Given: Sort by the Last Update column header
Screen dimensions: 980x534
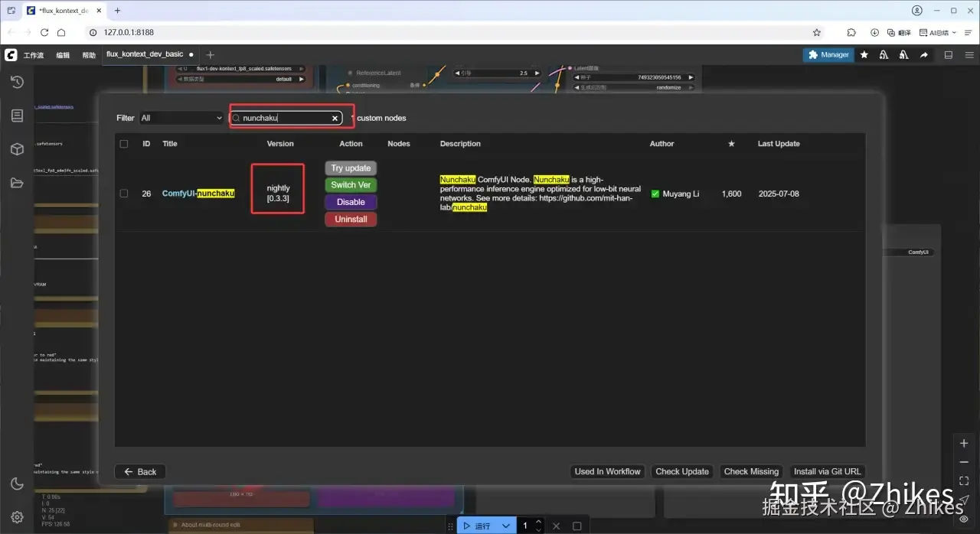Looking at the screenshot, I should (779, 144).
